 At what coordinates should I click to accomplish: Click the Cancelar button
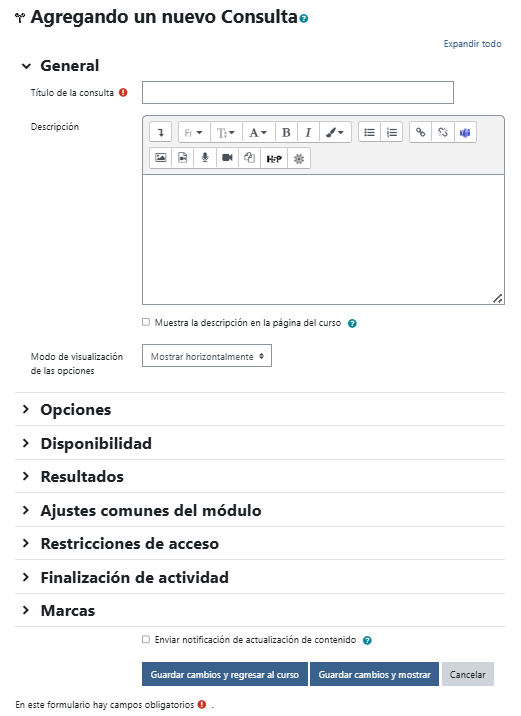[468, 674]
